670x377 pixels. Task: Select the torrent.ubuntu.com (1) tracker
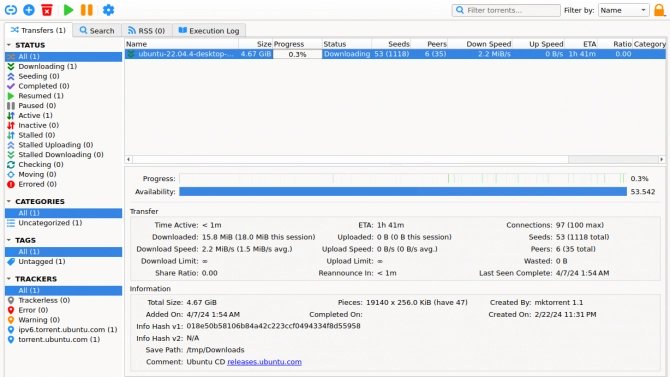click(x=63, y=339)
